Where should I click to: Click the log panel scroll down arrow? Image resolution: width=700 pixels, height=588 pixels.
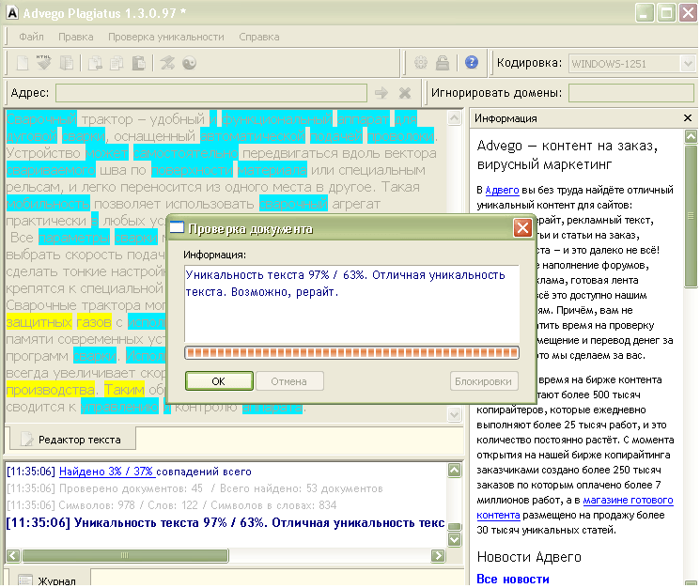(455, 539)
